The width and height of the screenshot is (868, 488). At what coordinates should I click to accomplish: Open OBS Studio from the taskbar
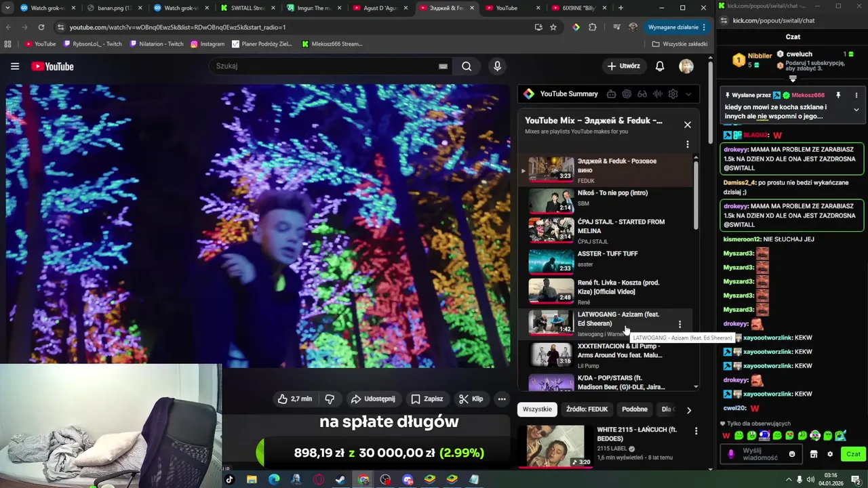tap(385, 479)
